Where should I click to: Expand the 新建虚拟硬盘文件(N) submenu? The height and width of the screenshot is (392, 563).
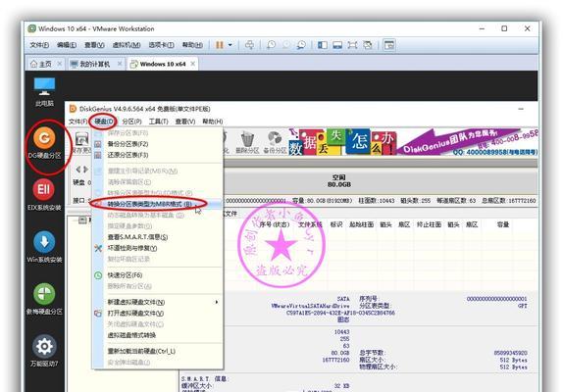(157, 302)
